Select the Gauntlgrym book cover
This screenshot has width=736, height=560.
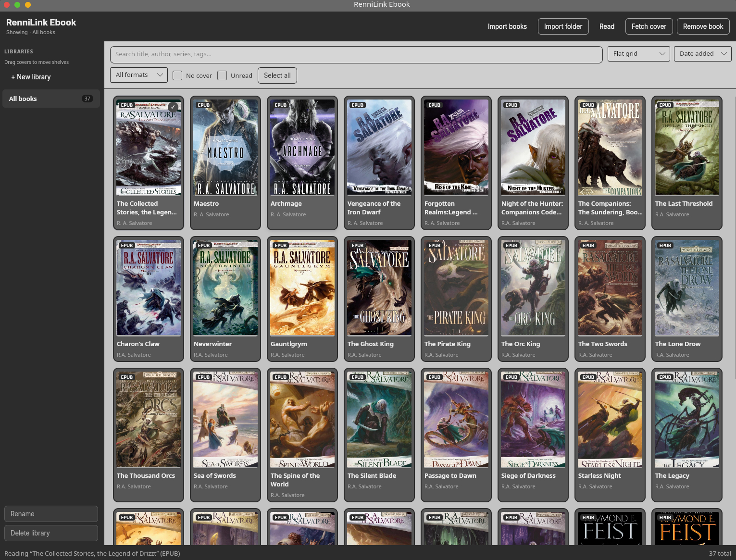302,288
